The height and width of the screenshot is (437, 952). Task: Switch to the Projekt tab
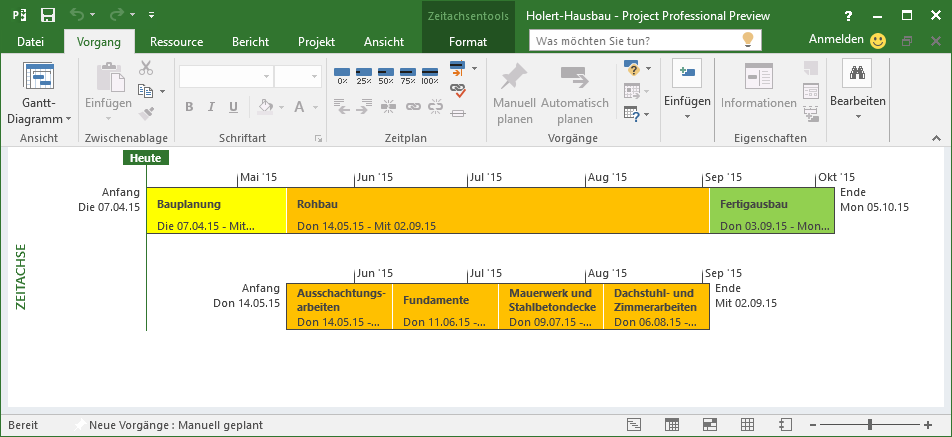(x=316, y=42)
